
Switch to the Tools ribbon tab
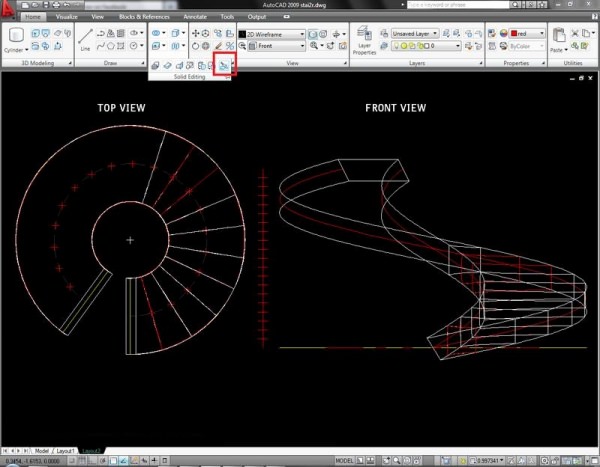227,17
